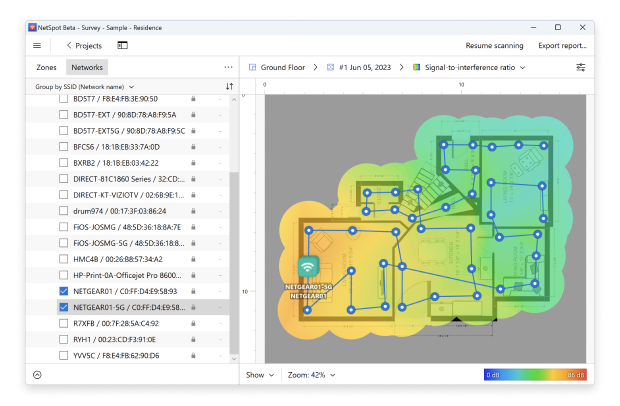Go back to Projects

tap(84, 45)
